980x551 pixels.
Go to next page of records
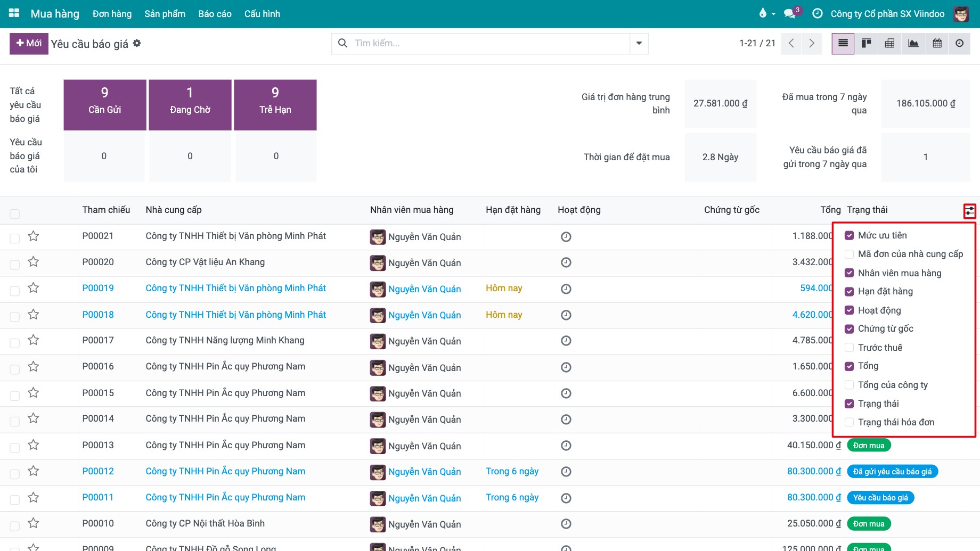tap(812, 43)
